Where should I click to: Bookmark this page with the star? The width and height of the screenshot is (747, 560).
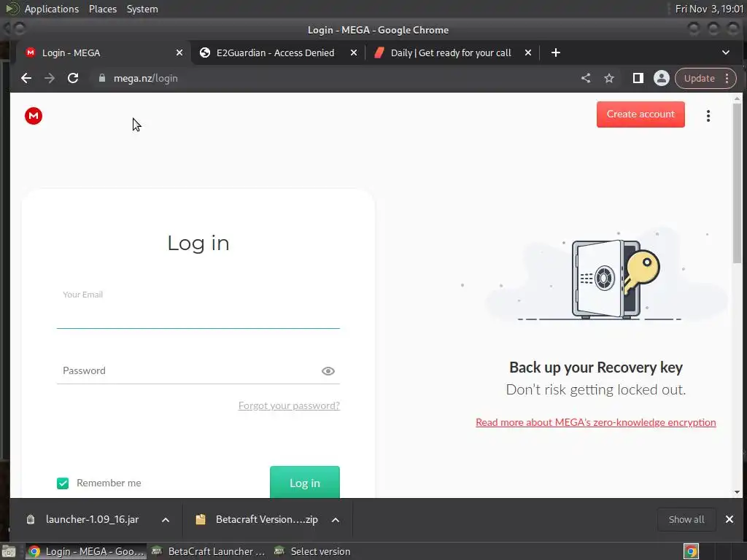(x=609, y=78)
